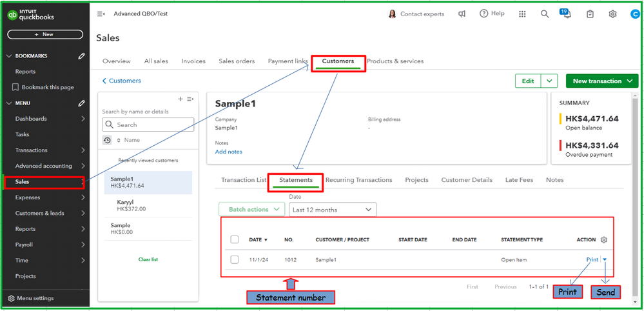Collapse customer list panel icon
The image size is (644, 311).
coord(190,99)
